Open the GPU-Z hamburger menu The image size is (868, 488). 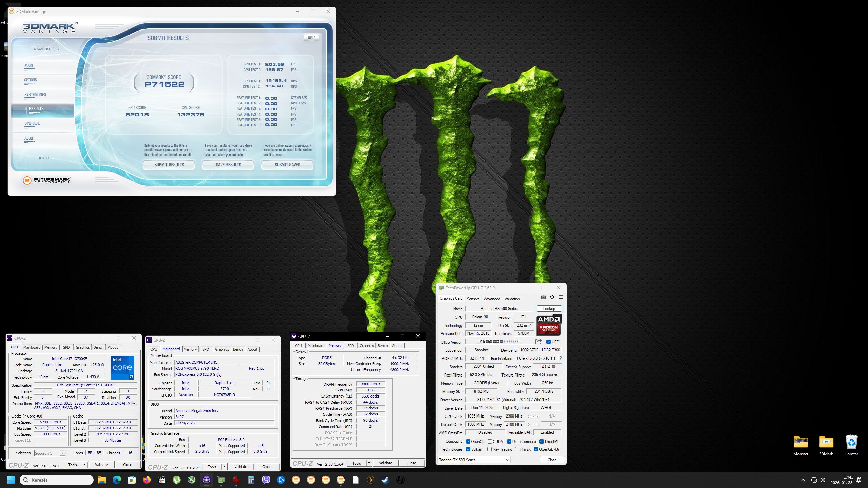[x=561, y=297]
